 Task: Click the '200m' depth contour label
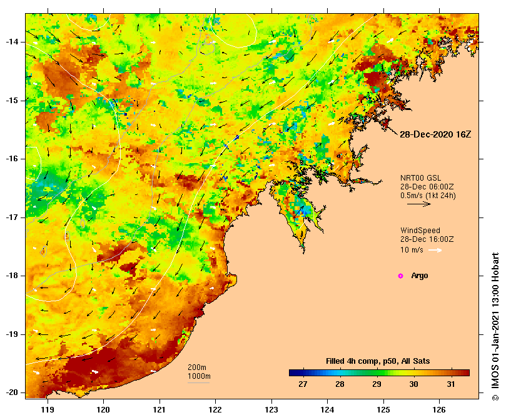197,367
